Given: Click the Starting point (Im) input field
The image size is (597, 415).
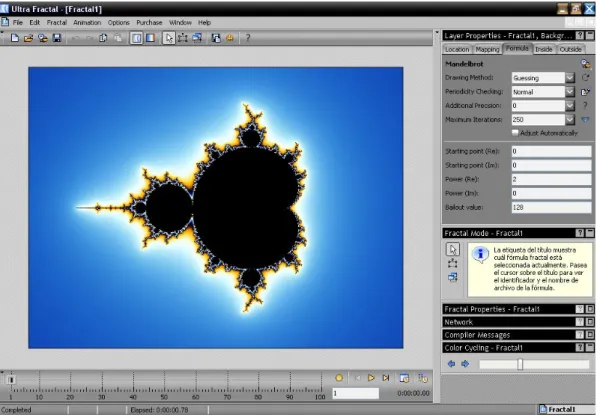Looking at the screenshot, I should coord(551,165).
